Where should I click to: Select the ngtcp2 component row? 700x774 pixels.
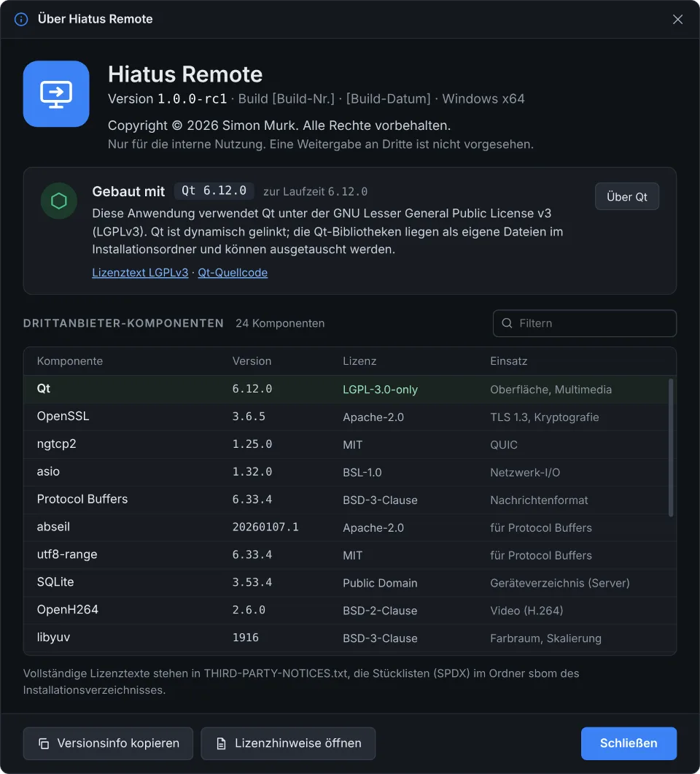coord(350,445)
